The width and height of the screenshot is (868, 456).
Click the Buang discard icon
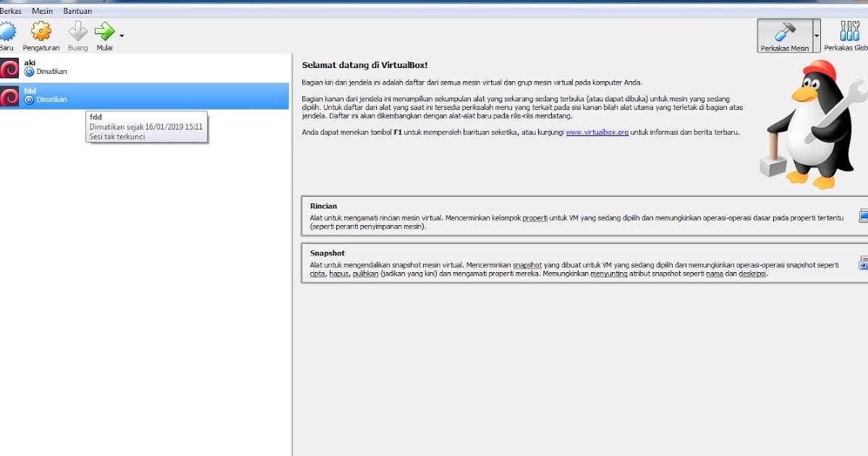77,30
